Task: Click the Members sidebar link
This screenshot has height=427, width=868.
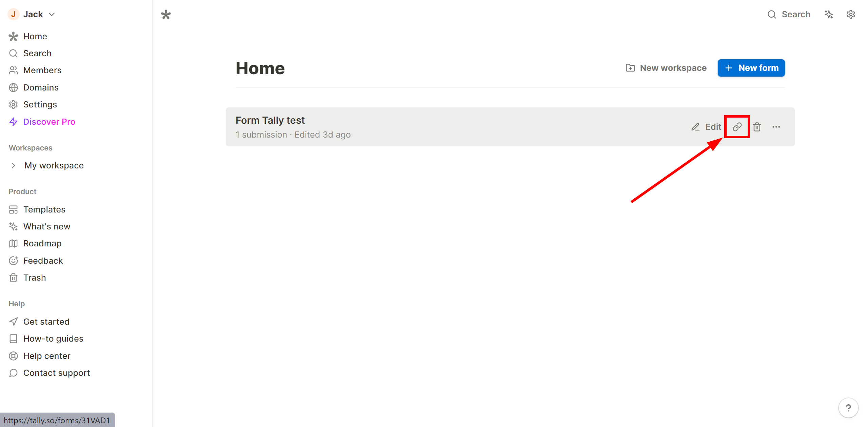Action: point(42,70)
